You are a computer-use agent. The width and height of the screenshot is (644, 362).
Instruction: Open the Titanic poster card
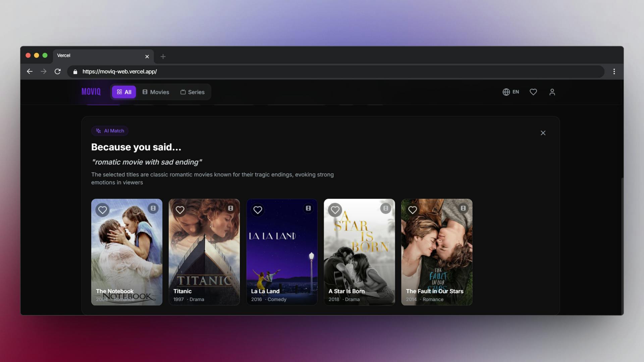tap(204, 252)
